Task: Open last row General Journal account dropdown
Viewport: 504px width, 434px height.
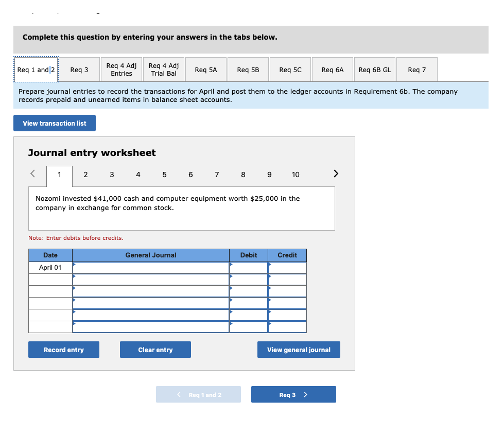Action: (x=151, y=327)
